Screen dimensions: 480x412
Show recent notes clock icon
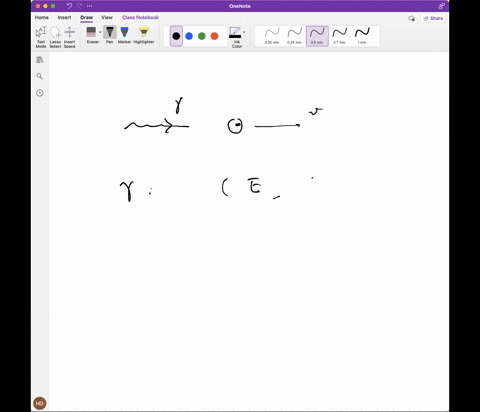(40, 93)
